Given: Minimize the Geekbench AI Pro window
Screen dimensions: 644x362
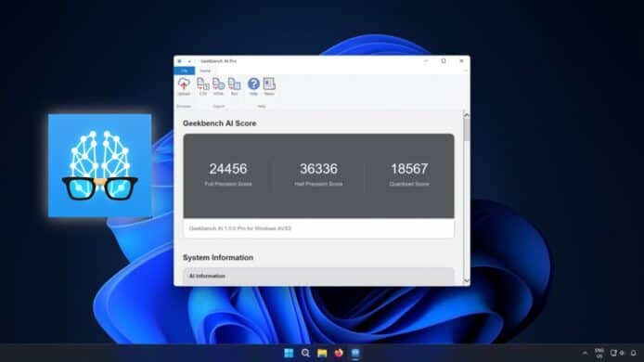Looking at the screenshot, I should [x=426, y=61].
